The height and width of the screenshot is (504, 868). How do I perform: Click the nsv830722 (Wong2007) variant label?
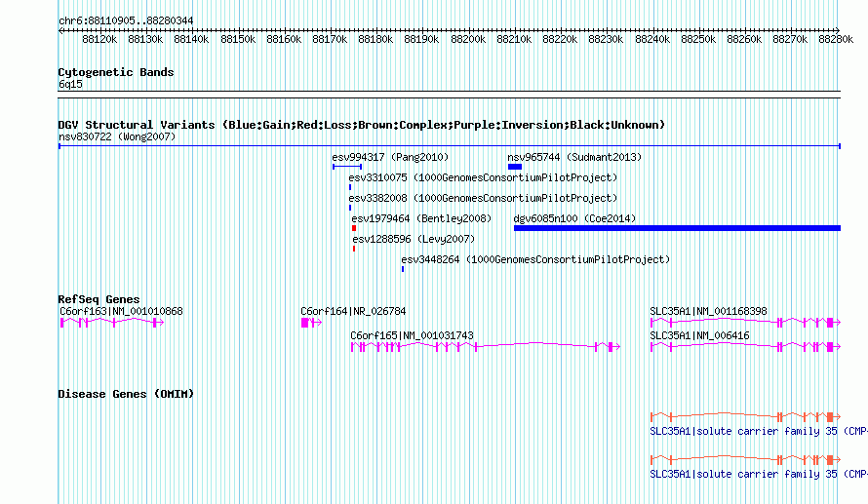(x=117, y=136)
